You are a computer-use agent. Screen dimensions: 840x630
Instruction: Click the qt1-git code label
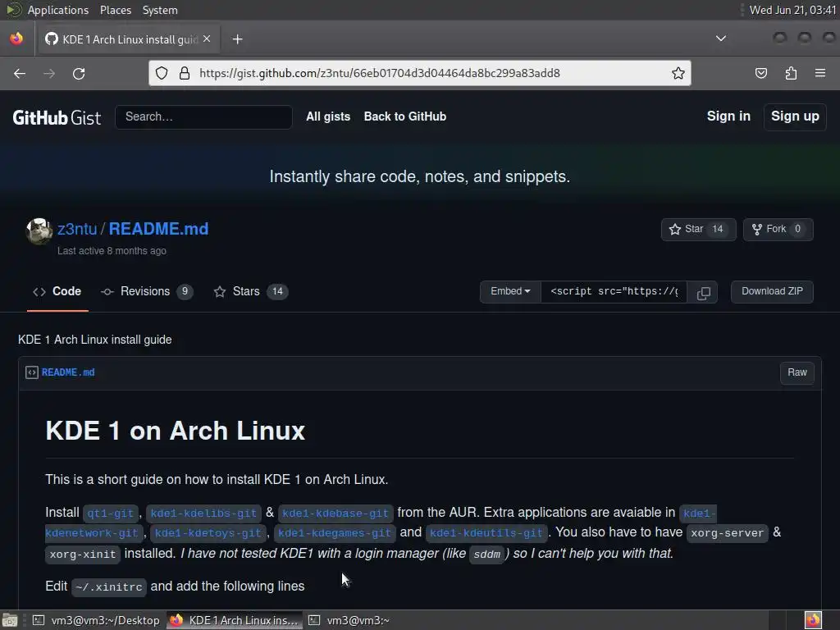[x=110, y=514]
